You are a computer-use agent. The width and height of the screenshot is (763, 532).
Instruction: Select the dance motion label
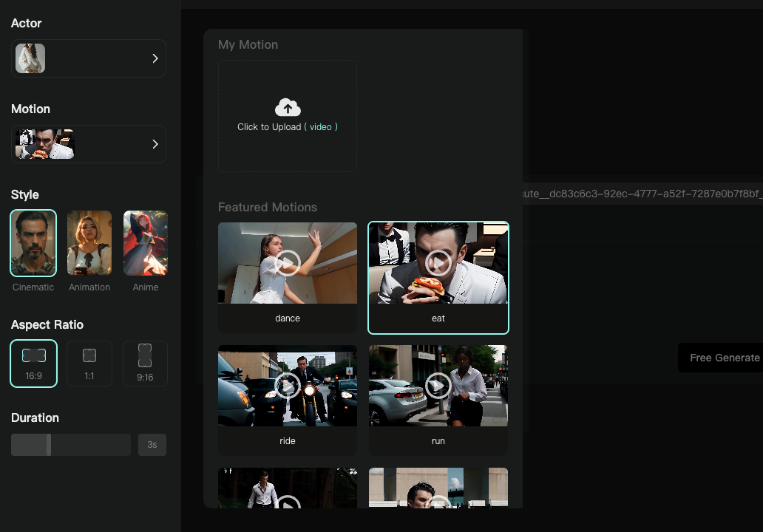[288, 318]
